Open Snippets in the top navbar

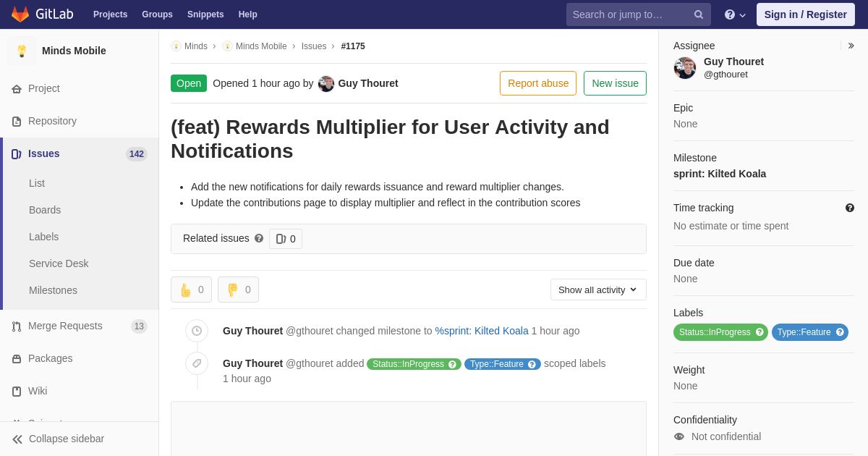point(205,14)
